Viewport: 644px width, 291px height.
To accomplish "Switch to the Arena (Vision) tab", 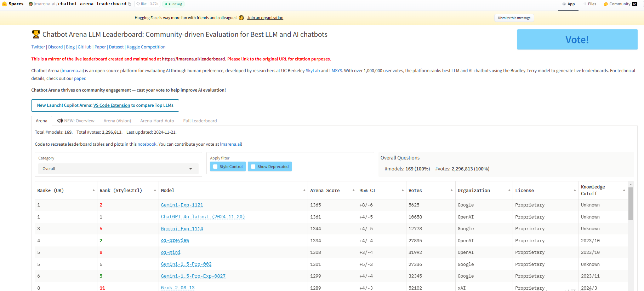I will [x=117, y=121].
